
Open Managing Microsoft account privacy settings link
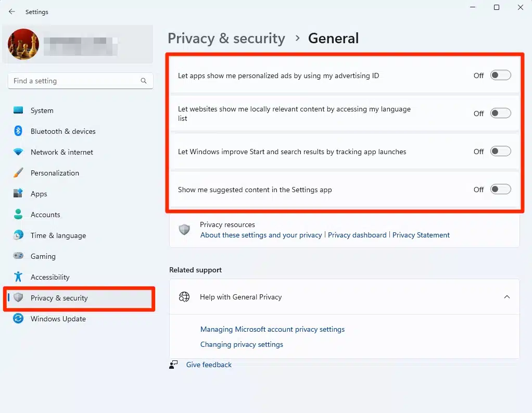[x=272, y=329]
